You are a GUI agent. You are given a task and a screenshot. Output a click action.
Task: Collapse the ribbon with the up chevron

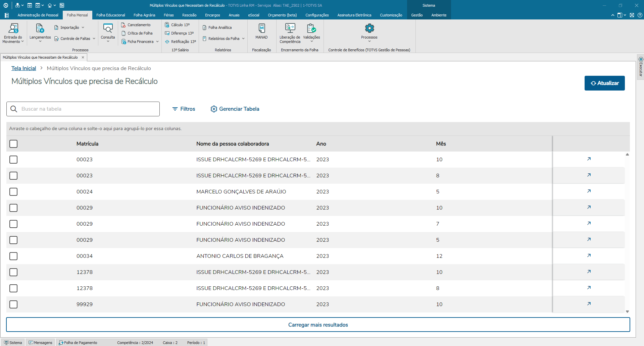pyautogui.click(x=613, y=15)
